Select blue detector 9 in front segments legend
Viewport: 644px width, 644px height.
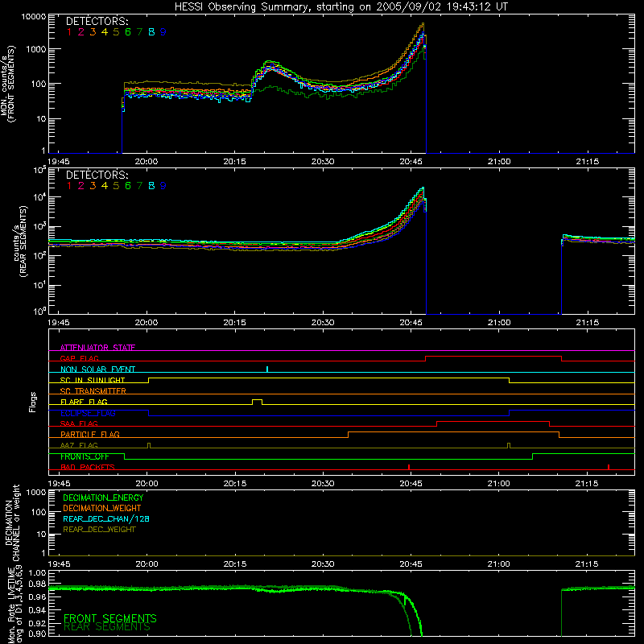pos(163,32)
